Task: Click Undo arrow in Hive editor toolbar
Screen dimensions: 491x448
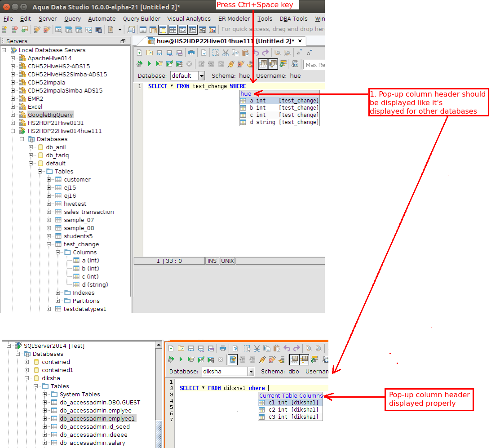Action: point(256,53)
